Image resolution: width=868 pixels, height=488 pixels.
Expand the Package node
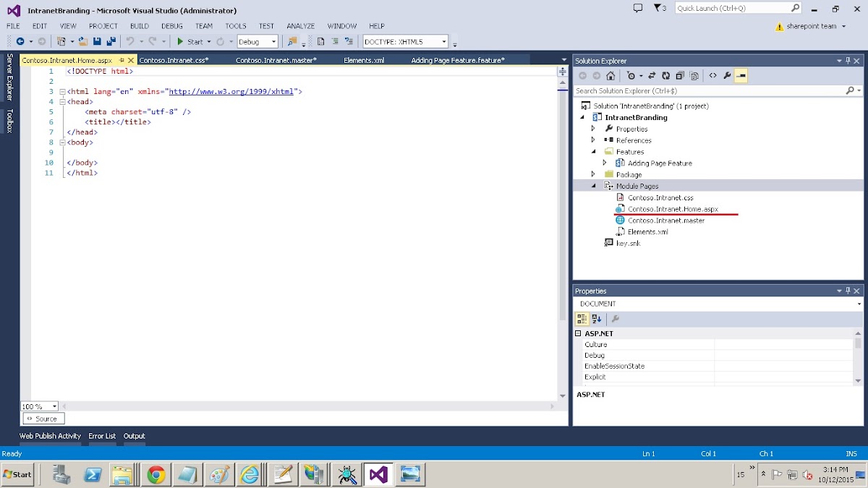pos(593,174)
